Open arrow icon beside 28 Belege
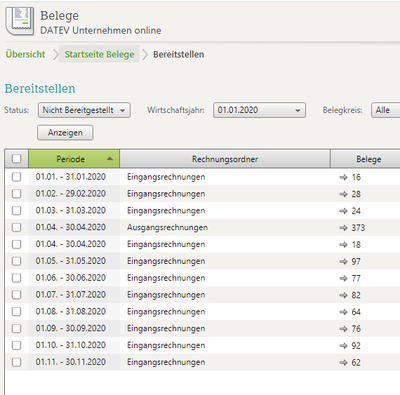400x395 pixels. [x=343, y=194]
